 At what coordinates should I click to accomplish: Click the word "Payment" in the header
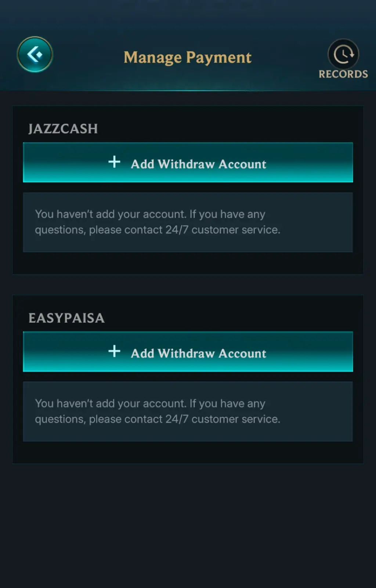[x=219, y=57]
